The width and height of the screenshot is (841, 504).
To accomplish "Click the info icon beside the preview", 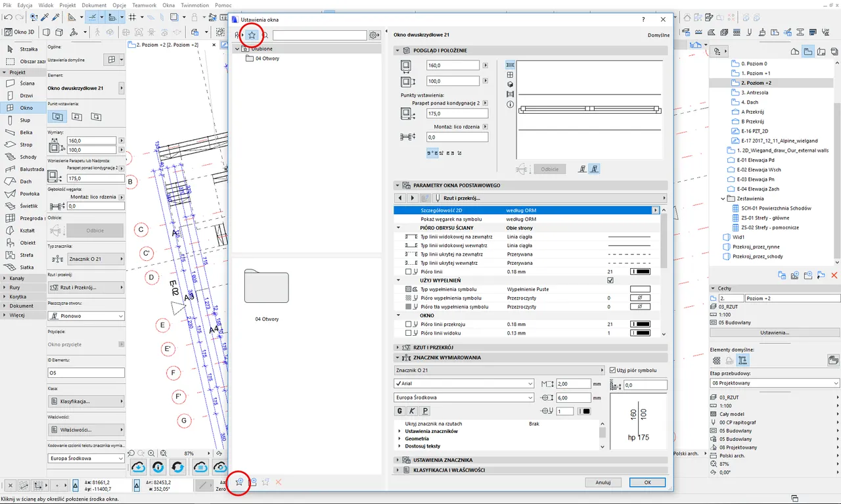I will 511,104.
